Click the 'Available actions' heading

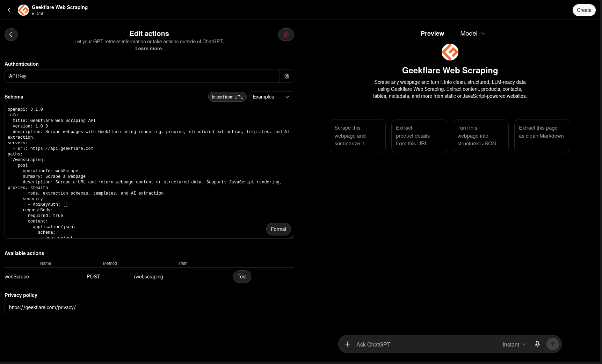(x=24, y=253)
